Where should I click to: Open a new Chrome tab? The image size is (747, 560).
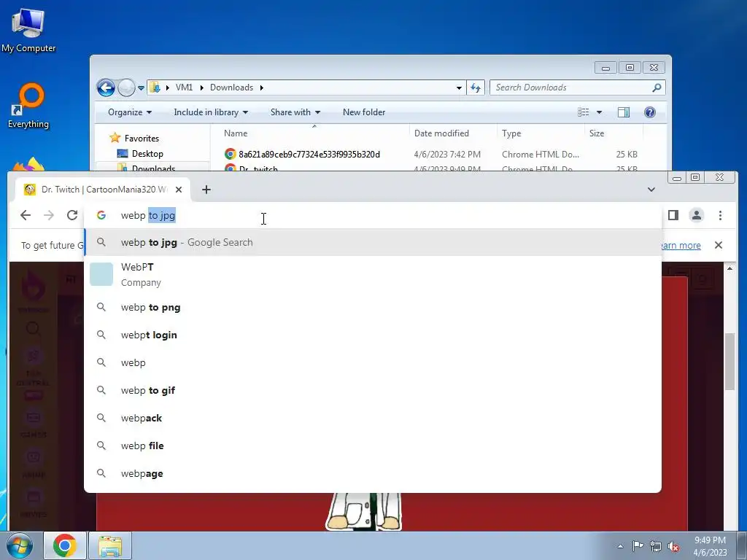click(x=206, y=190)
